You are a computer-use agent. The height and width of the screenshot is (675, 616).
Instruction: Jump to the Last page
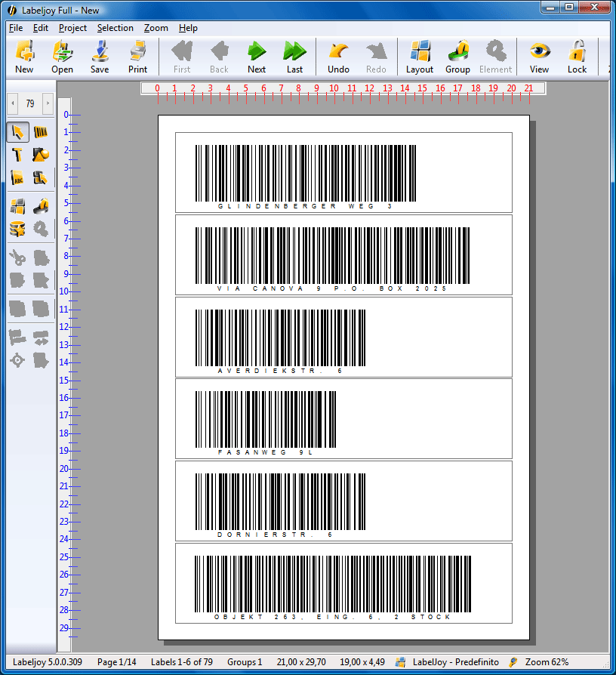[x=295, y=57]
